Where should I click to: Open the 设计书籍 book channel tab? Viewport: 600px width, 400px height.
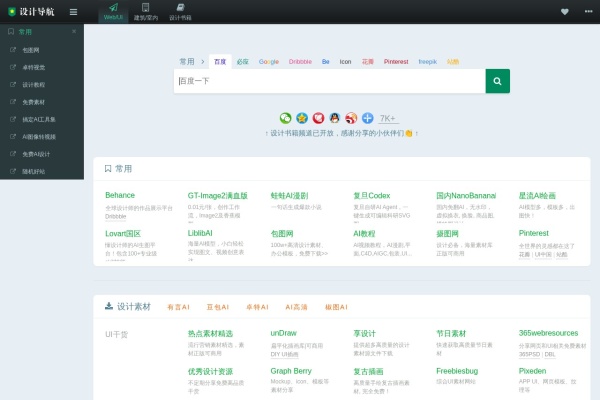(180, 12)
